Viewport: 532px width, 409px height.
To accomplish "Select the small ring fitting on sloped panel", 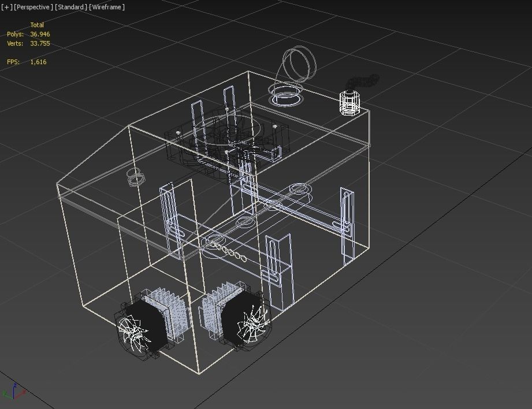I will point(136,177).
